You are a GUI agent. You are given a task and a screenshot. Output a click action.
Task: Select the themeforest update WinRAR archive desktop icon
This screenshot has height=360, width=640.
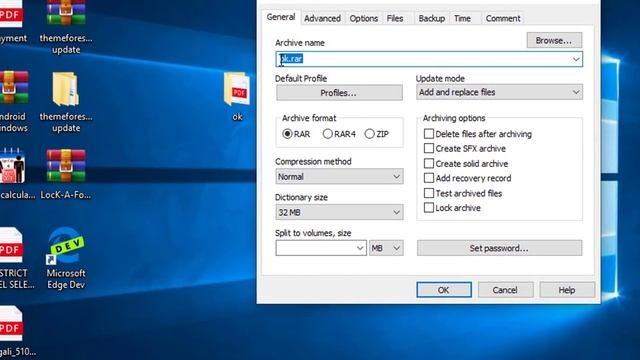[x=66, y=28]
